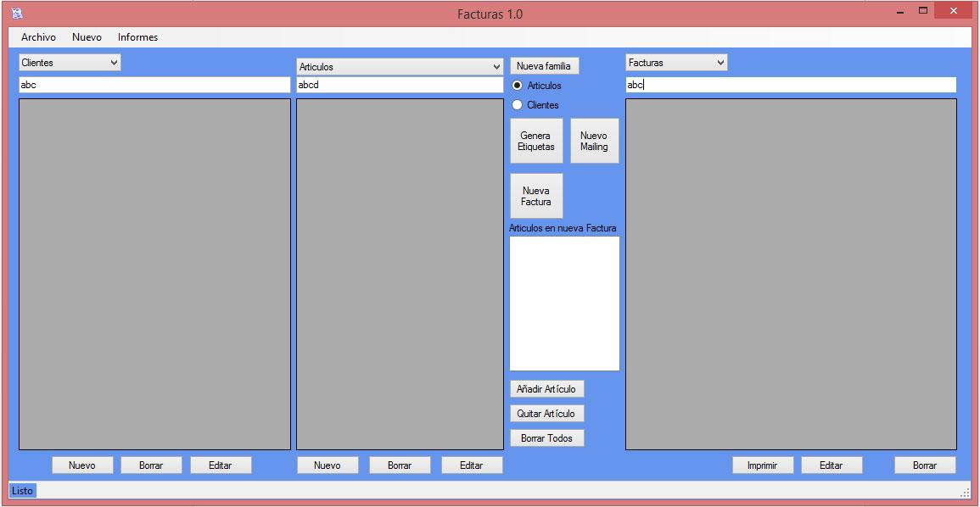Click the Articulos en nueva Factura listbox
The width and height of the screenshot is (980, 507).
(x=564, y=304)
